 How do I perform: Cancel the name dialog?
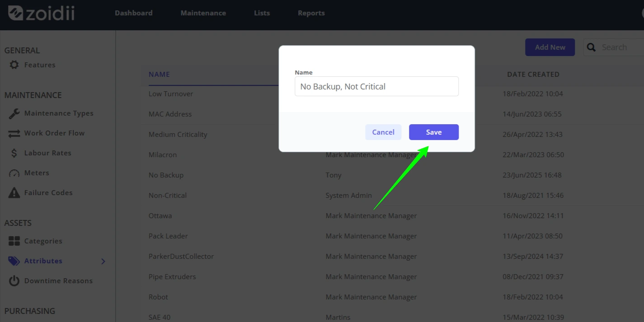[383, 132]
